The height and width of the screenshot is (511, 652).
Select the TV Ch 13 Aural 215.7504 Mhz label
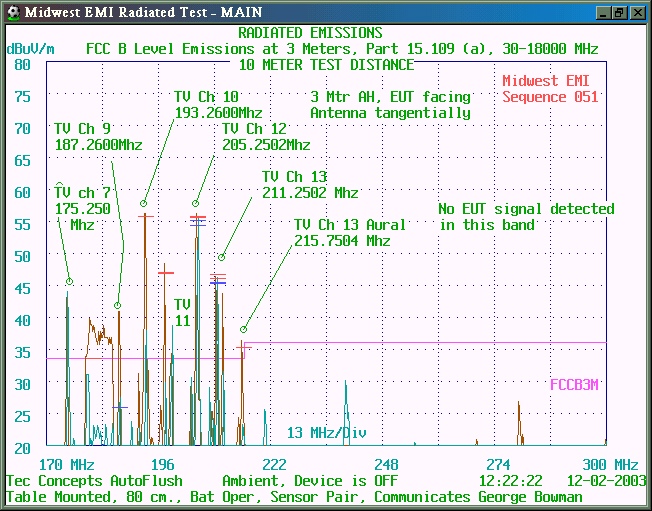342,232
